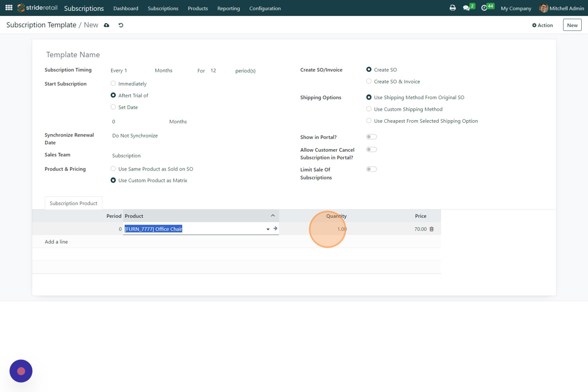Open Synchronize Renewal Date dropdown

click(135, 135)
